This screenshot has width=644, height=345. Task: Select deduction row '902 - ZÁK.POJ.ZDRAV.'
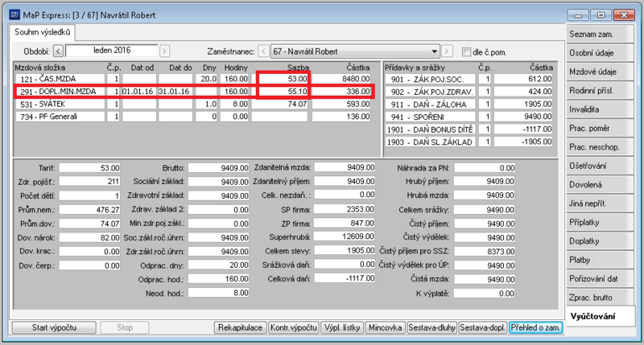[469, 92]
